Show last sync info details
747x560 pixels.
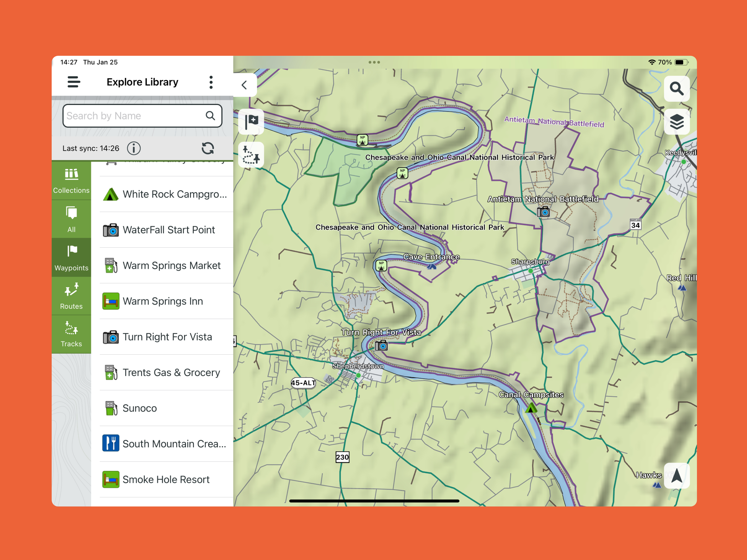coord(134,148)
